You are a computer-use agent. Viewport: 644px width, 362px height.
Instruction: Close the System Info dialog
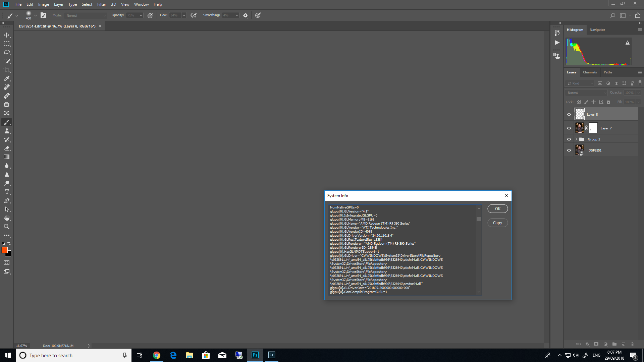(x=506, y=195)
